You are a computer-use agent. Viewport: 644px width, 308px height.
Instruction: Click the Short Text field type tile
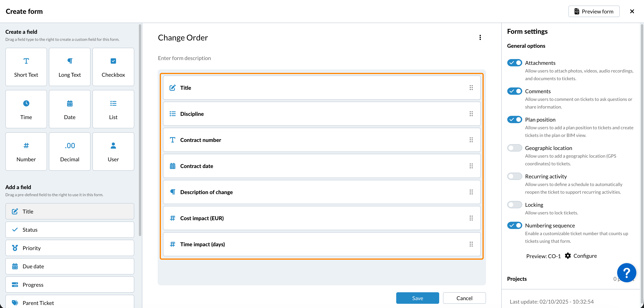pyautogui.click(x=26, y=67)
